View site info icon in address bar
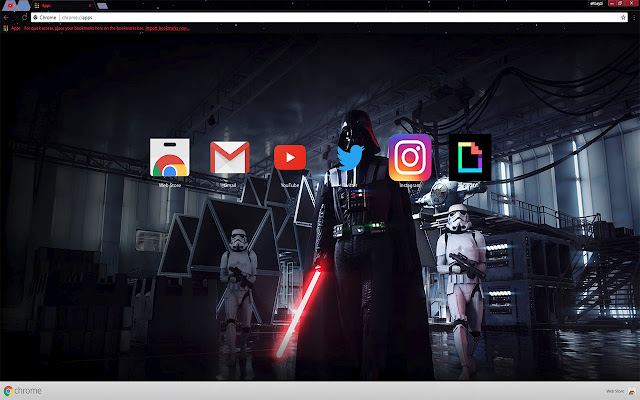The width and height of the screenshot is (640, 400). coord(36,17)
